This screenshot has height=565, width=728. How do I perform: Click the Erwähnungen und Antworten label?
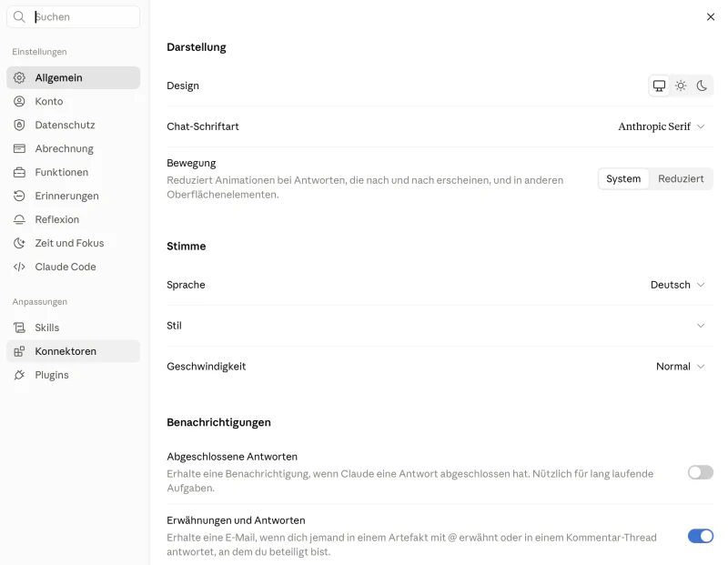[236, 520]
